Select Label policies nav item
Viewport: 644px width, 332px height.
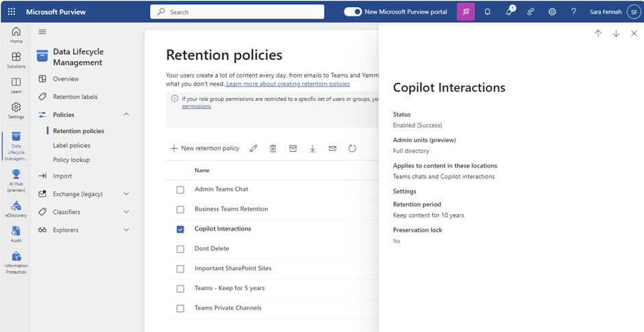71,145
